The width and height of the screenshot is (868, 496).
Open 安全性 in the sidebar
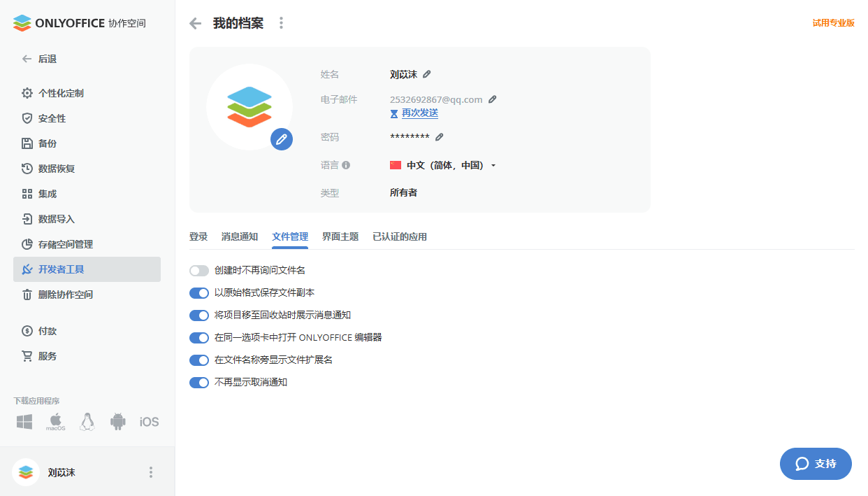pos(87,118)
